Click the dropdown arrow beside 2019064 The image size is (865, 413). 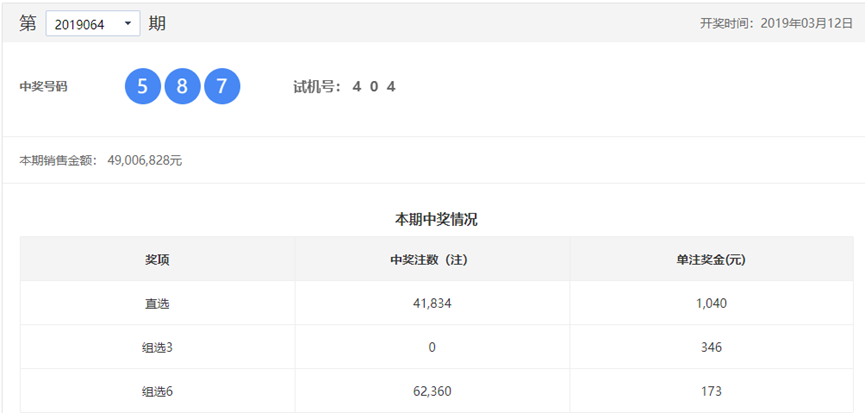[128, 24]
